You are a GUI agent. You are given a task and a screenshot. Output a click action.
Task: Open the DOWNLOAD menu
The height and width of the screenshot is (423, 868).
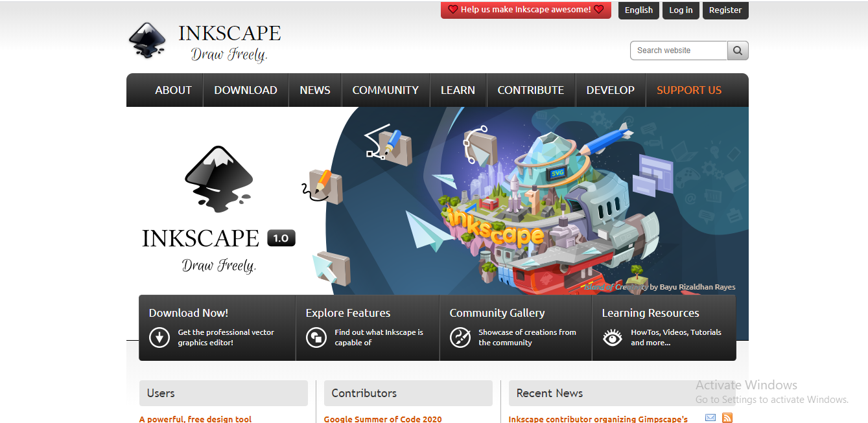pos(246,90)
